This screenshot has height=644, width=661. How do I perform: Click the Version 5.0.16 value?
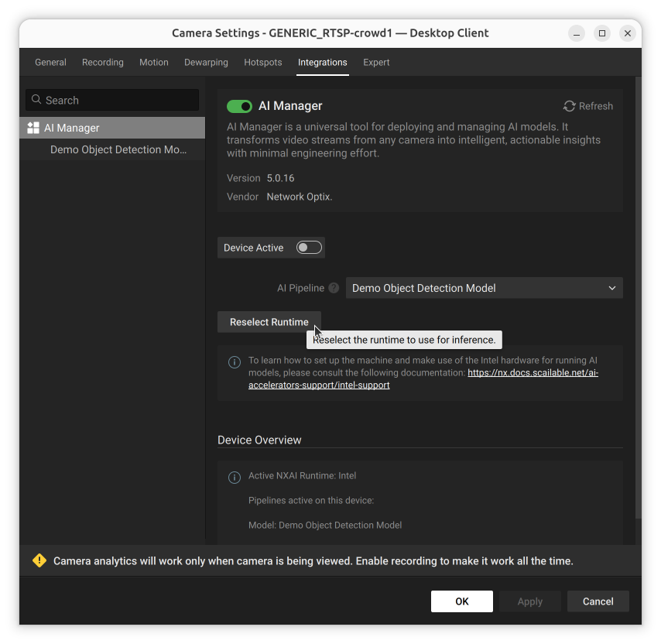click(x=280, y=178)
